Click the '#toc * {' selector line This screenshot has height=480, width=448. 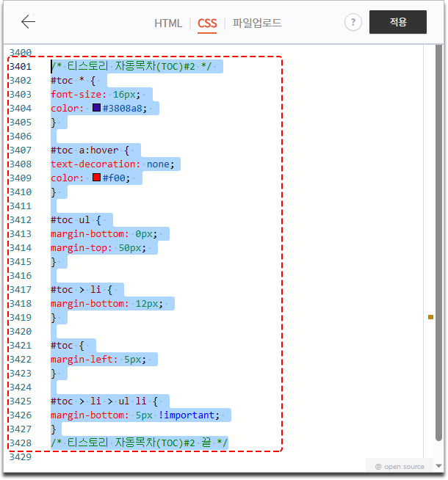click(x=73, y=81)
